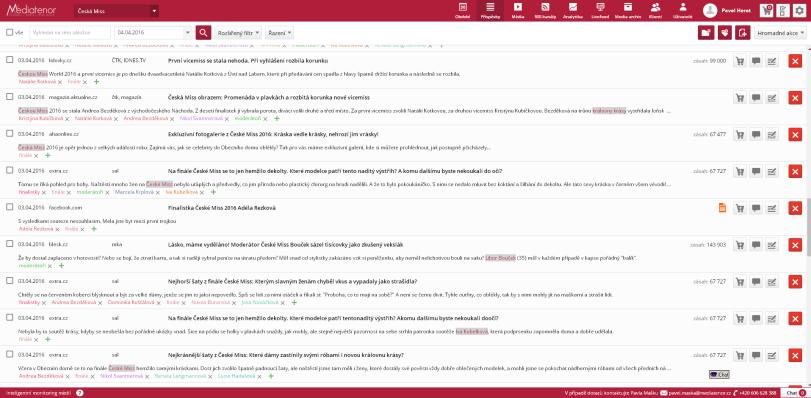811x398 pixels.
Task: Open the 'Česká Miss' project dropdown
Action: (116, 11)
